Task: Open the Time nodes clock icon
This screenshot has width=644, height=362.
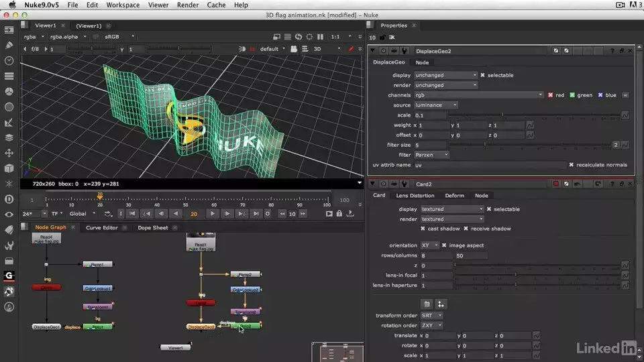Action: click(x=9, y=61)
